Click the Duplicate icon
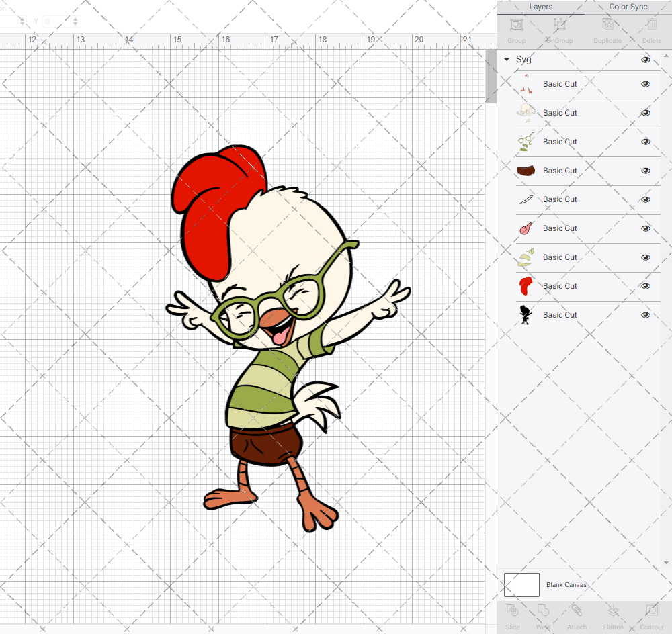Image resolution: width=672 pixels, height=634 pixels. [607, 25]
